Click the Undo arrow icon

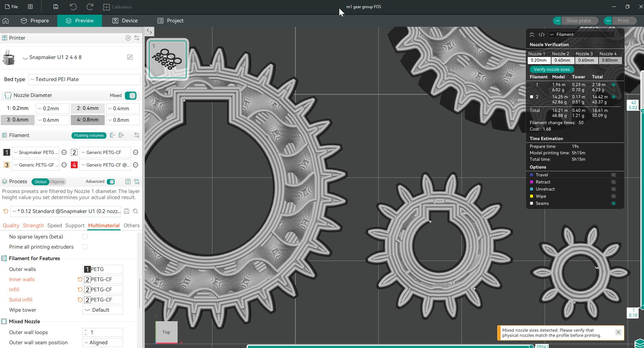pyautogui.click(x=73, y=7)
